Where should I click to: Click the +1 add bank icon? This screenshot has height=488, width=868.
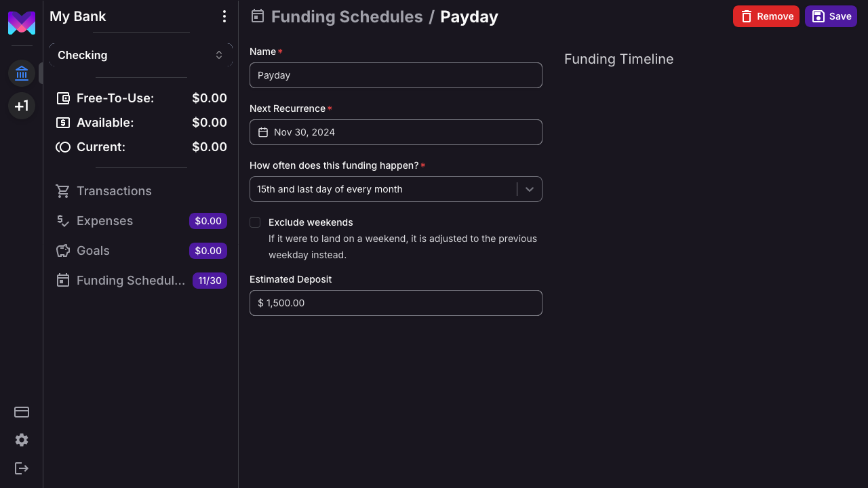(x=22, y=106)
